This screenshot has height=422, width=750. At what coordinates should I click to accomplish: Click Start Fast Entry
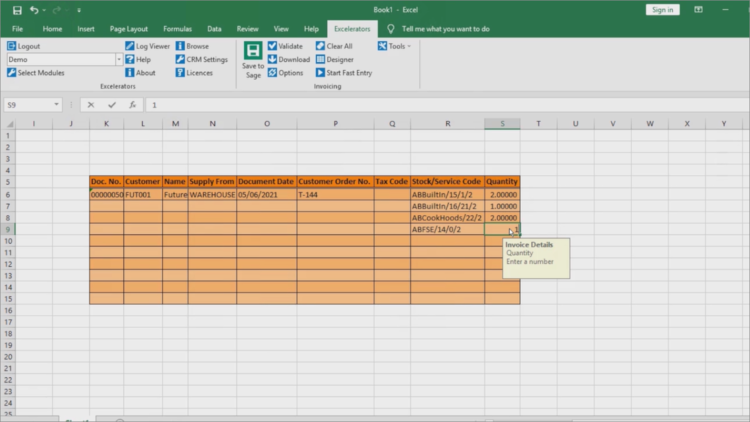pos(344,73)
